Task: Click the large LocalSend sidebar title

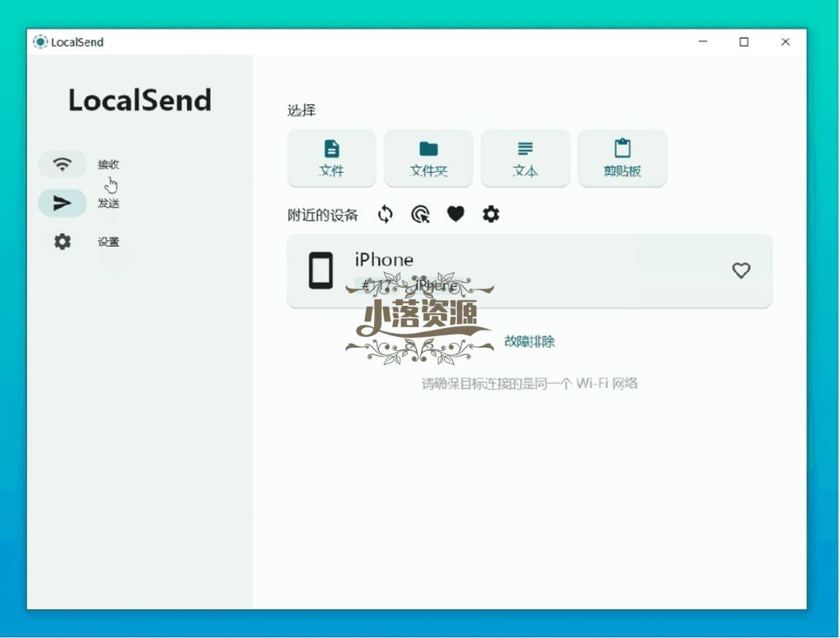Action: click(139, 100)
